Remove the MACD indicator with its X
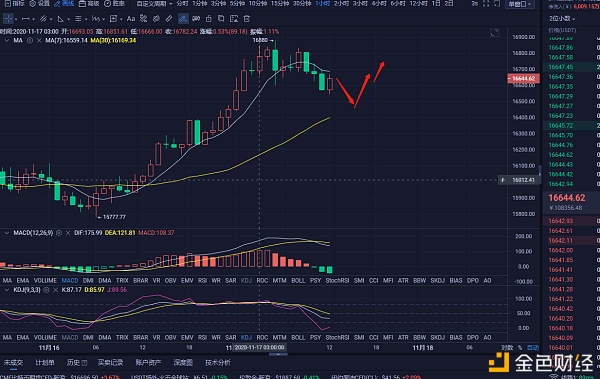Image resolution: width=600 pixels, height=379 pixels. [x=68, y=233]
